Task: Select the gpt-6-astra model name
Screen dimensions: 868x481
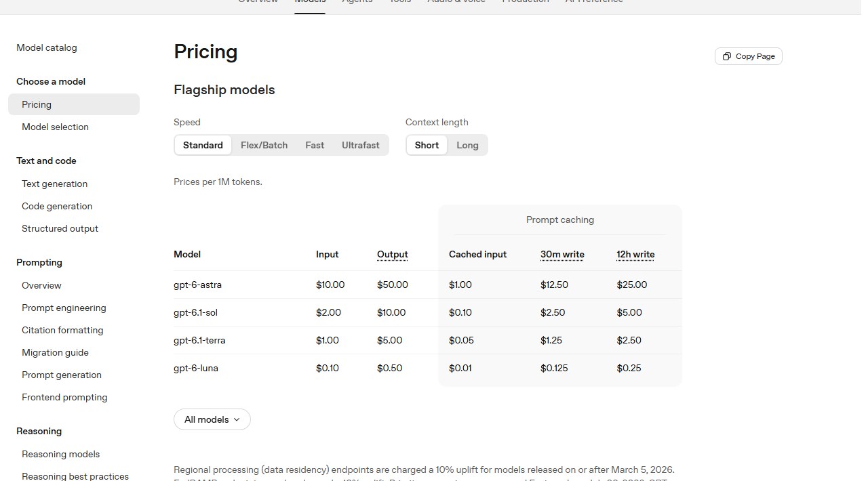Action: (x=197, y=285)
